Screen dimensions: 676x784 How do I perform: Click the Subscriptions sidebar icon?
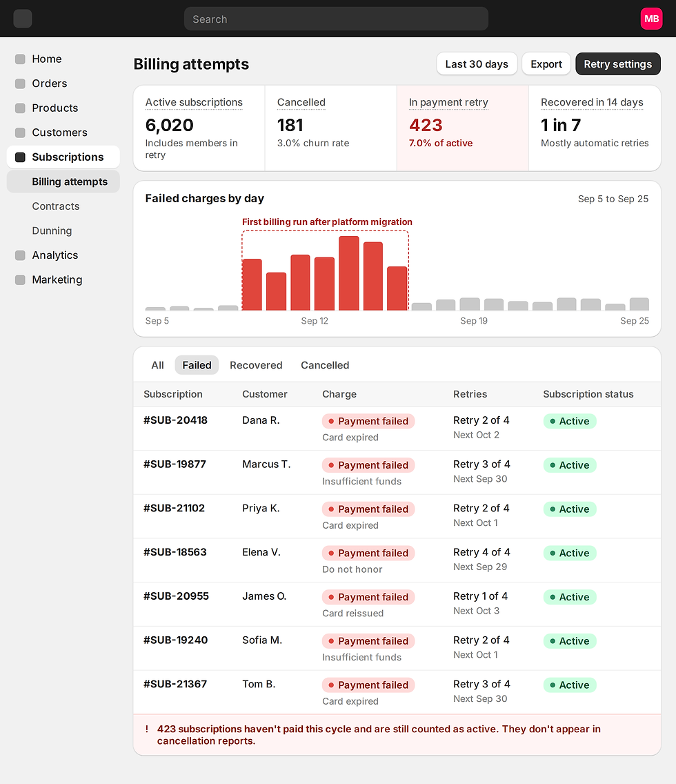[x=20, y=157]
